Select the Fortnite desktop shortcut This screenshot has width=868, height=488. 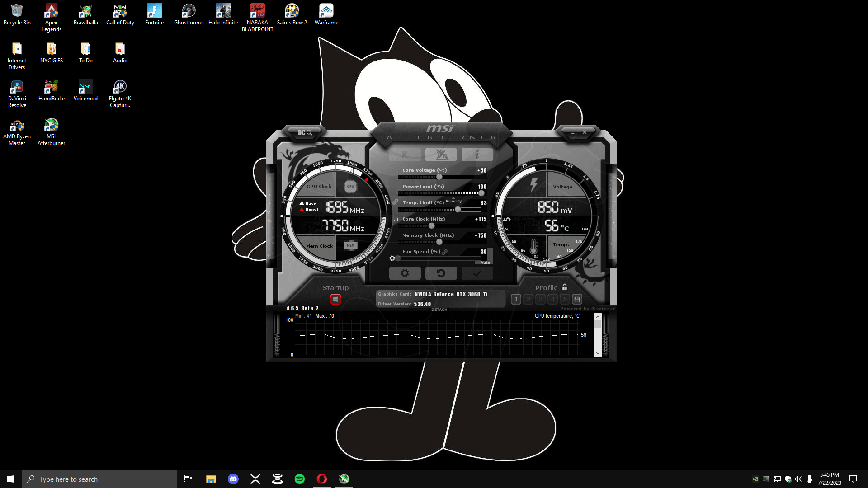coord(154,14)
